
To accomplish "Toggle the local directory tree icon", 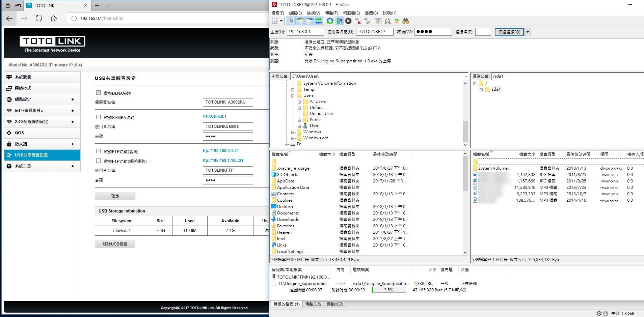I will pos(300,21).
